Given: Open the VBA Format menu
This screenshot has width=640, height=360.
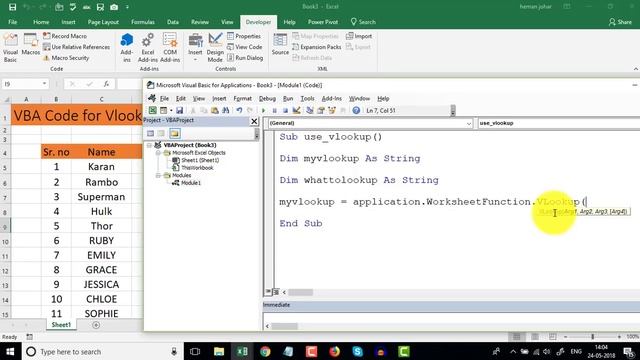Looking at the screenshot, I should (x=242, y=98).
